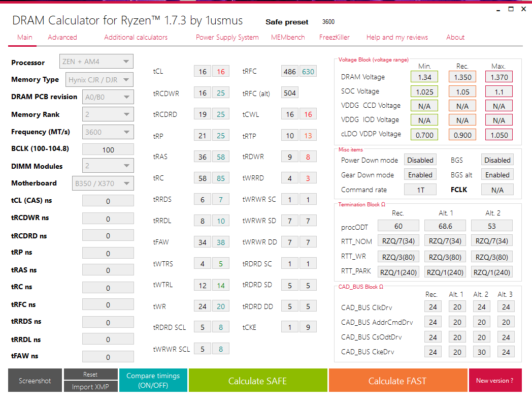This screenshot has height=401, width=532.
Task: Click the tRRDL ns input field
Action: (x=108, y=339)
